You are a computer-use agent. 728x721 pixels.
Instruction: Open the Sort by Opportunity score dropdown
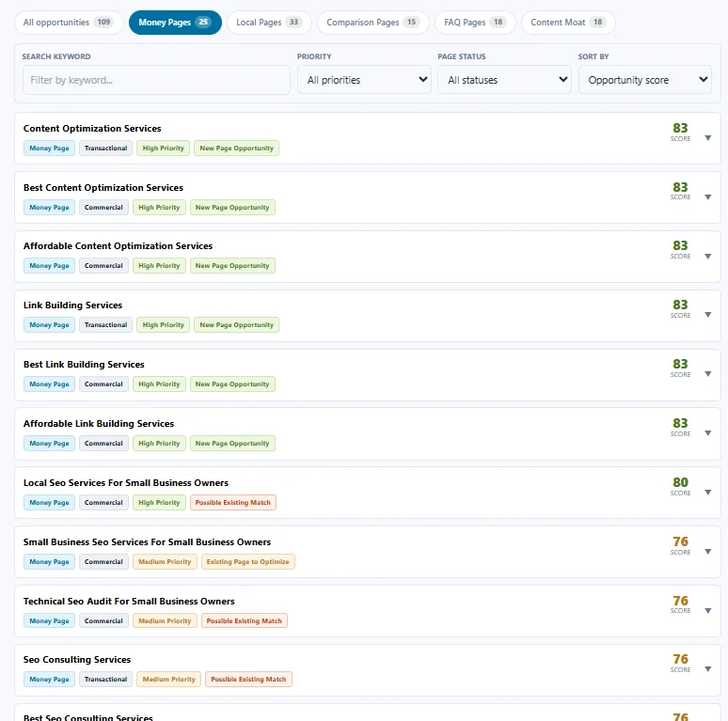pos(645,80)
